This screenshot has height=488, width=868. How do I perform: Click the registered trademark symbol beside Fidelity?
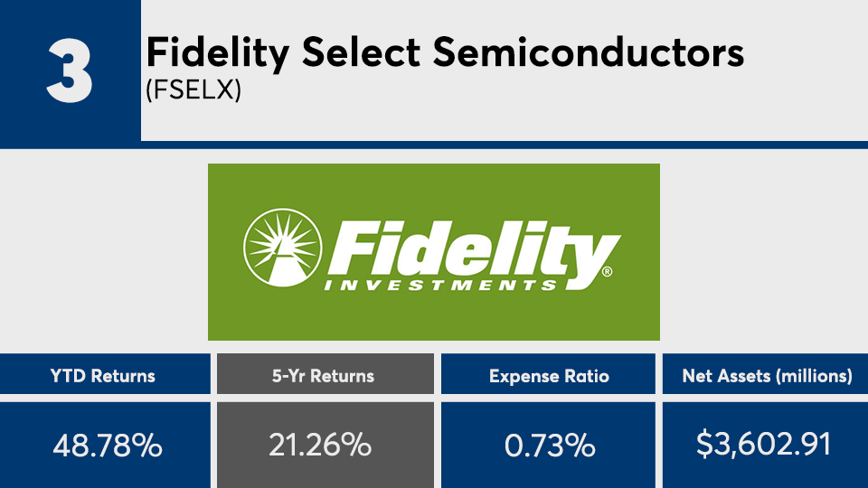point(607,270)
